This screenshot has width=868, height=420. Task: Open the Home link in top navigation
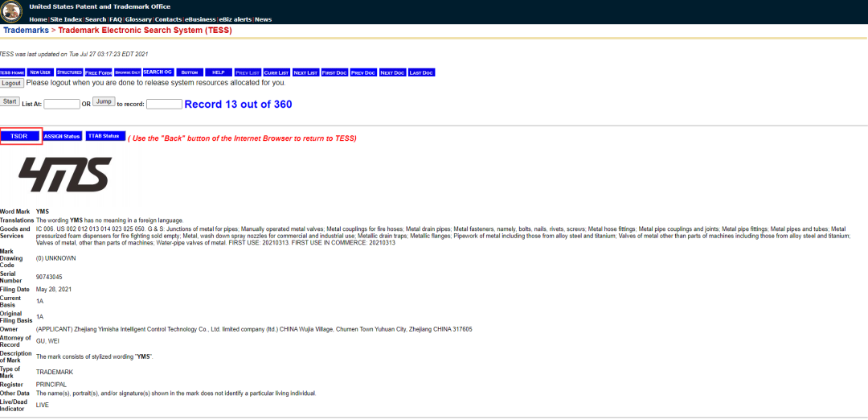[38, 19]
